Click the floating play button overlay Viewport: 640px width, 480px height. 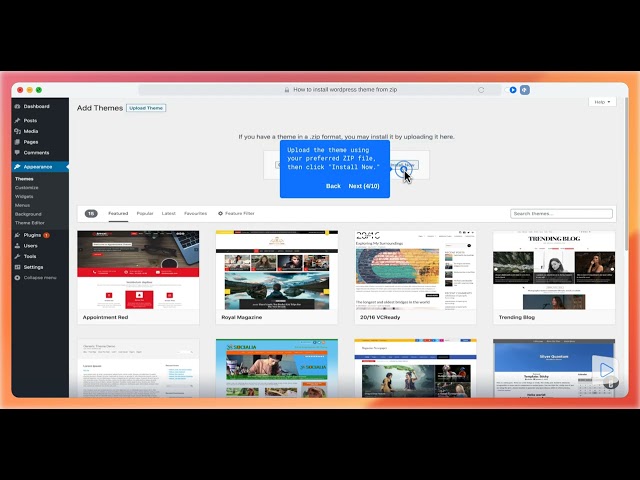click(606, 370)
